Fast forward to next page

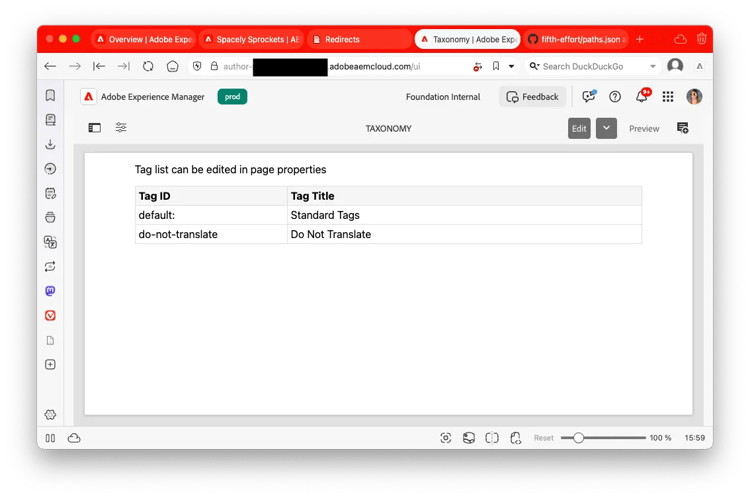[x=123, y=66]
